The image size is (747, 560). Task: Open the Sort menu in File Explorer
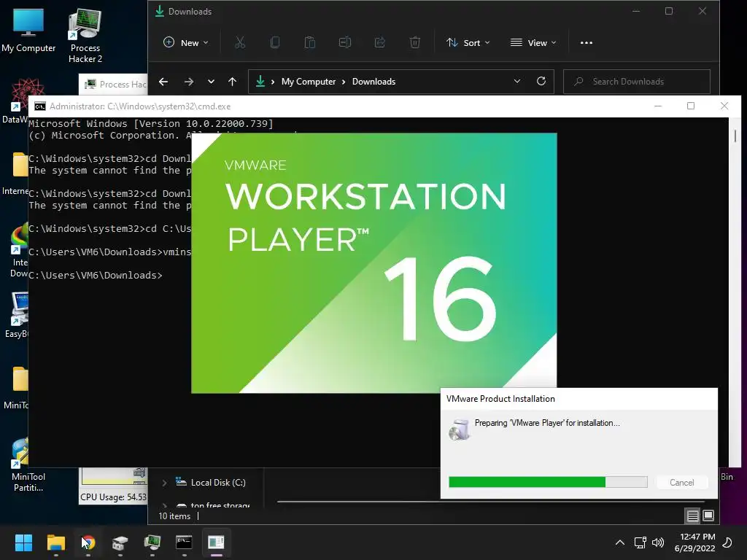[468, 42]
